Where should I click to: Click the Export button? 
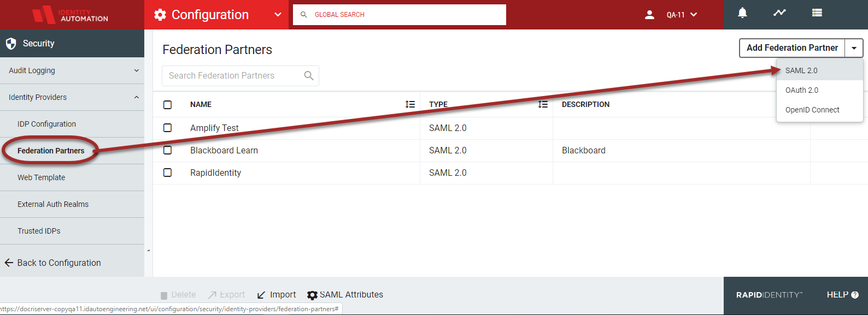click(226, 295)
